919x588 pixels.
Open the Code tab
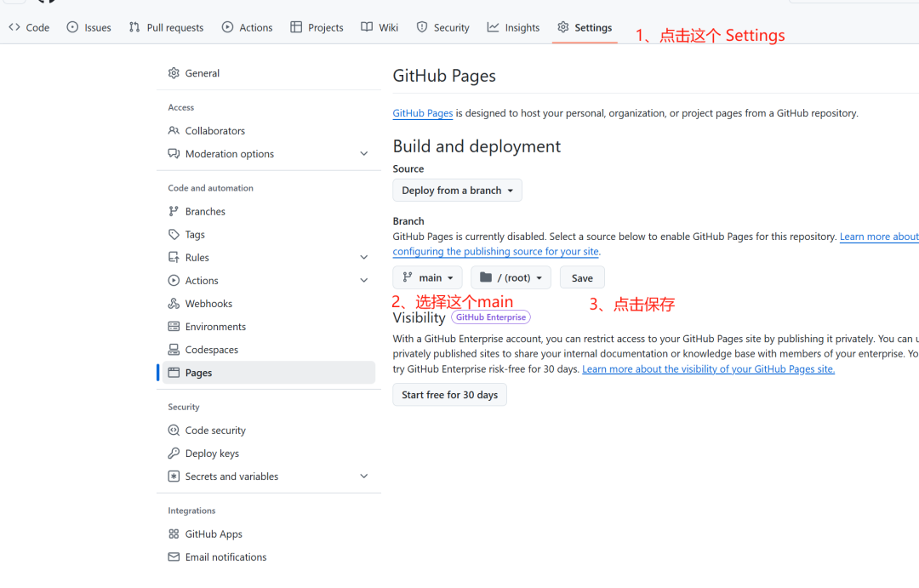[x=29, y=27]
